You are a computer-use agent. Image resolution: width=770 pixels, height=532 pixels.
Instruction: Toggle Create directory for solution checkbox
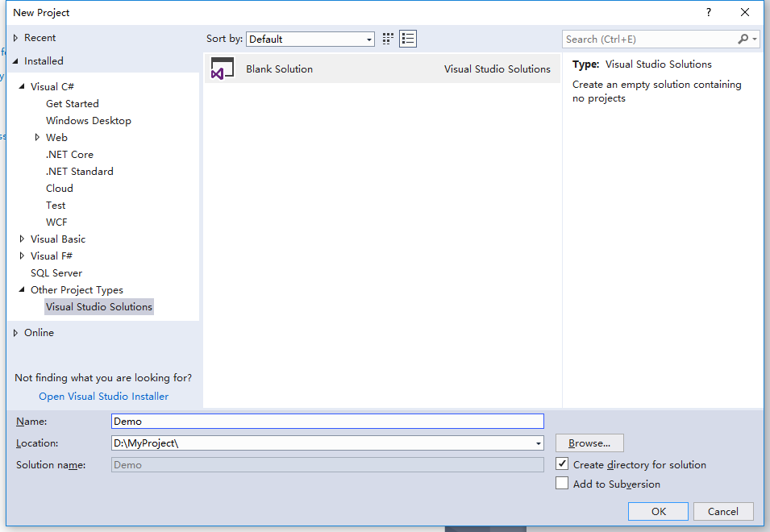coord(562,463)
